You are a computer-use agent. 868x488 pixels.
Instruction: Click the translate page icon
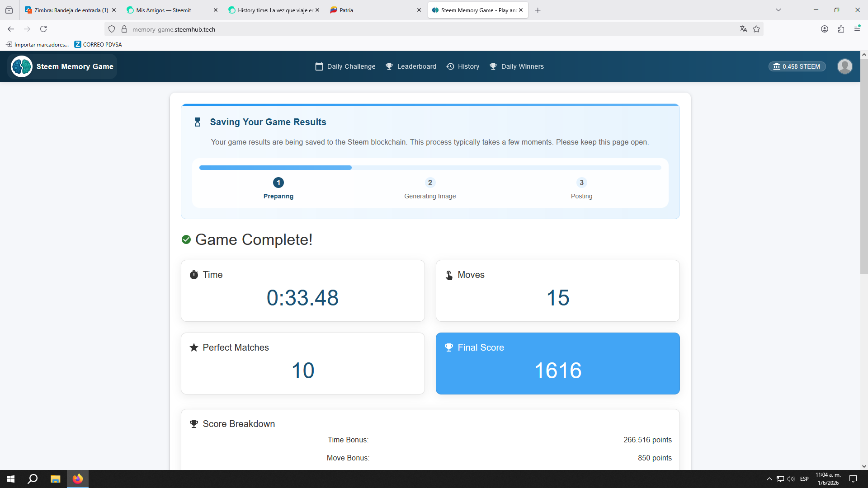tap(743, 29)
